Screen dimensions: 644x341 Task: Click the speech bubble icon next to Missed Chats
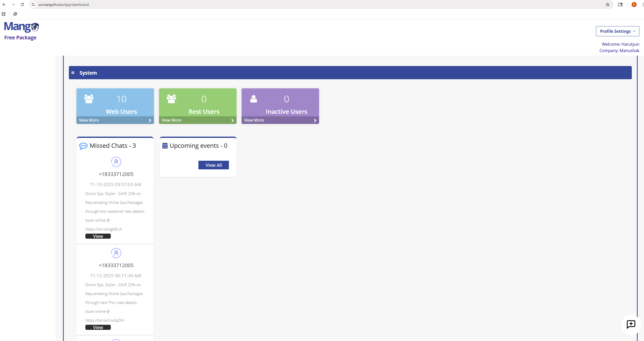point(83,146)
